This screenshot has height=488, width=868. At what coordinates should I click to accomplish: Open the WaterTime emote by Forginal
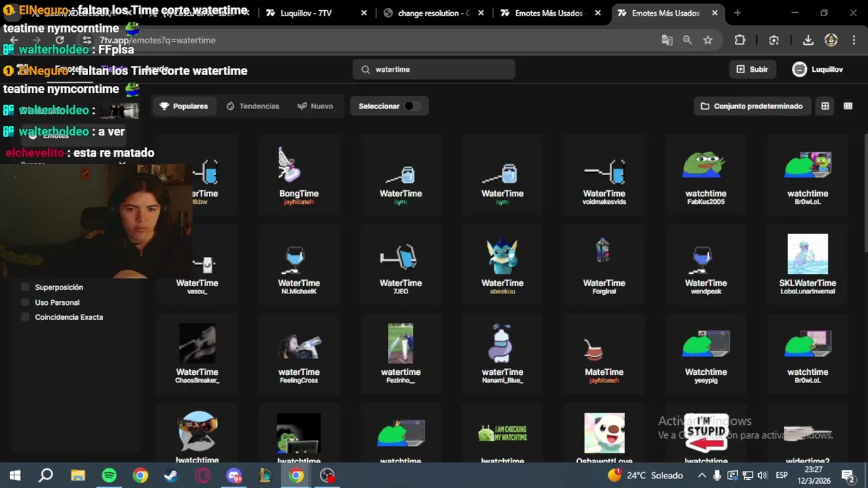(604, 264)
